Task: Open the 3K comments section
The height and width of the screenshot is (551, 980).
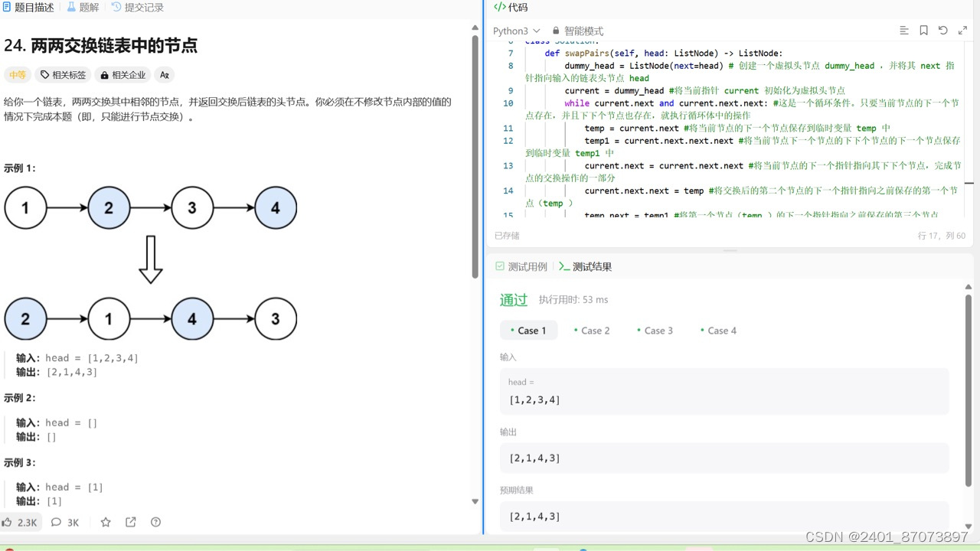Action: pyautogui.click(x=65, y=523)
